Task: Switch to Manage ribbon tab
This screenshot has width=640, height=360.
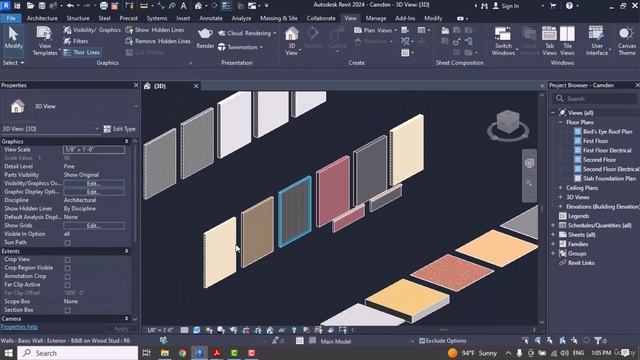Action: (376, 18)
